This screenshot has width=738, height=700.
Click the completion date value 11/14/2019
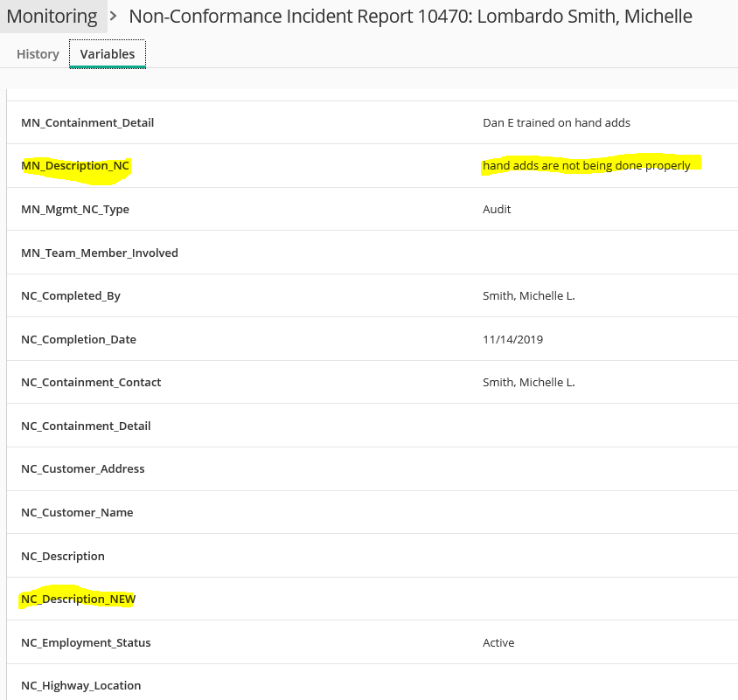512,340
